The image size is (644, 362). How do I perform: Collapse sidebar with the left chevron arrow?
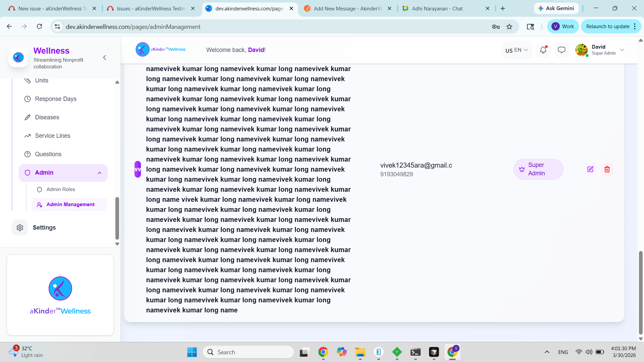tap(105, 58)
